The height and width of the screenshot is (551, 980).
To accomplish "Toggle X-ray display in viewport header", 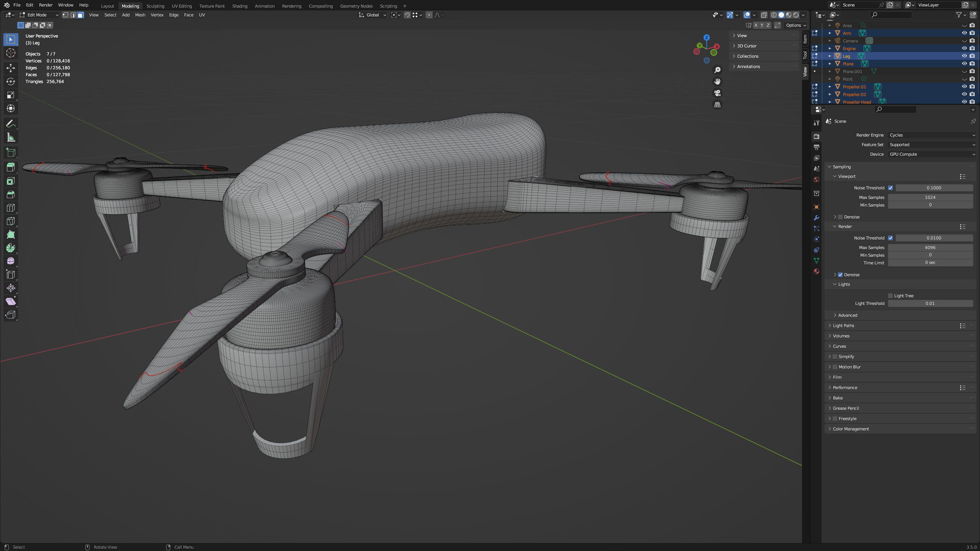I will pos(764,15).
